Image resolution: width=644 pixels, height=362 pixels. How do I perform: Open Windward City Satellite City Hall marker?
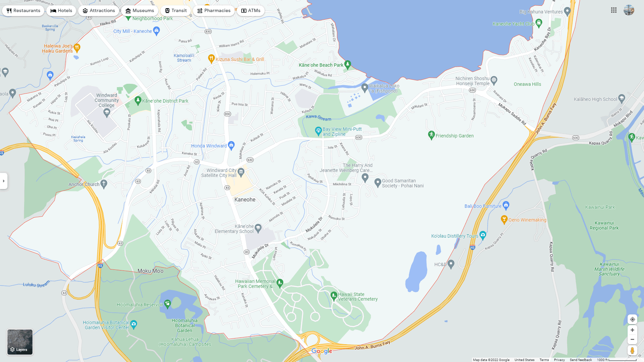coord(241,173)
